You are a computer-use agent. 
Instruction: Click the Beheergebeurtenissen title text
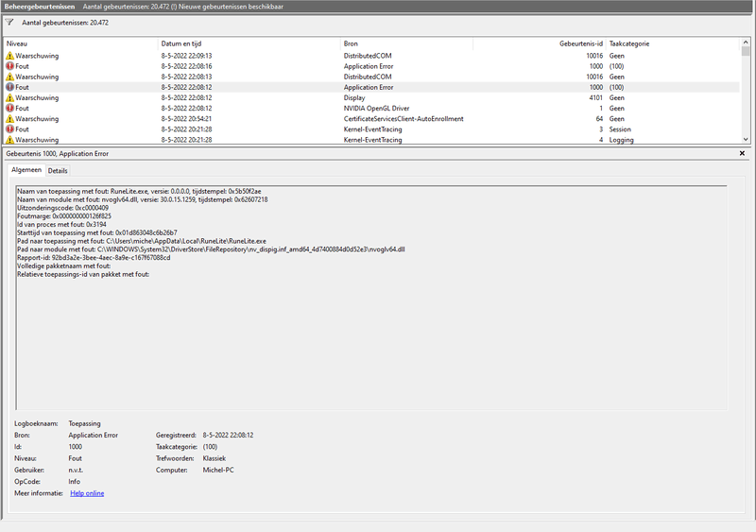(x=40, y=7)
